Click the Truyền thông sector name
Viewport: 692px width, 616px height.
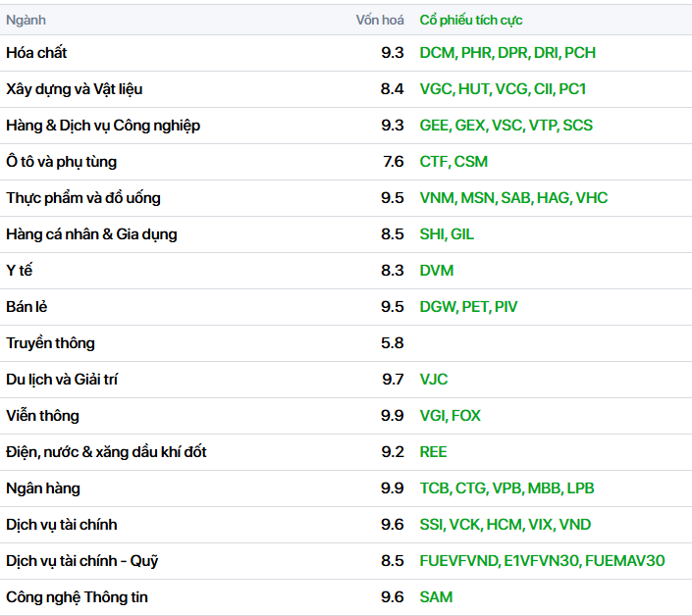[x=50, y=343]
